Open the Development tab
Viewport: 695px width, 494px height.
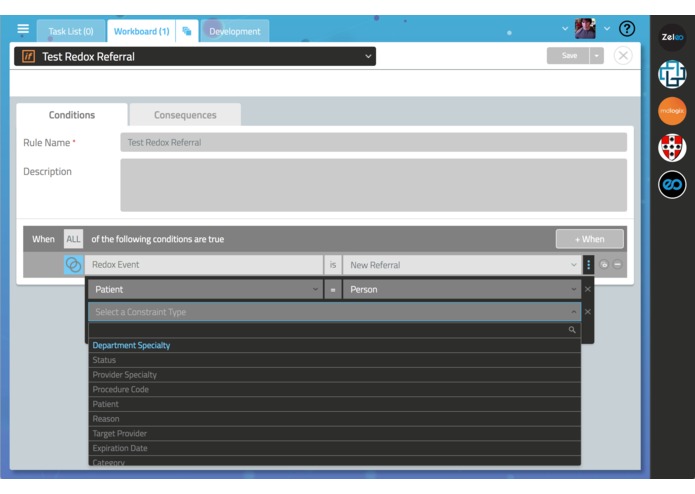pos(235,31)
